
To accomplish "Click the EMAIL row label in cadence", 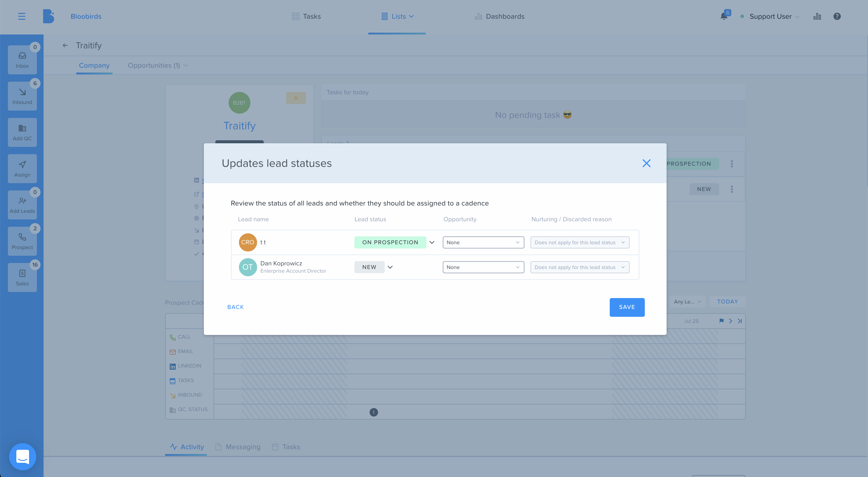I will pos(185,351).
